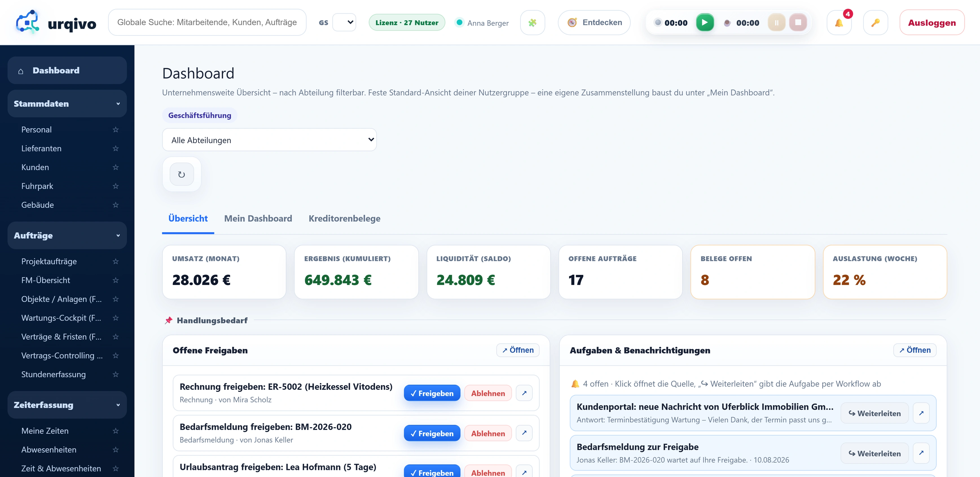Open the Umsatz (Monat) KPI card

click(x=224, y=272)
